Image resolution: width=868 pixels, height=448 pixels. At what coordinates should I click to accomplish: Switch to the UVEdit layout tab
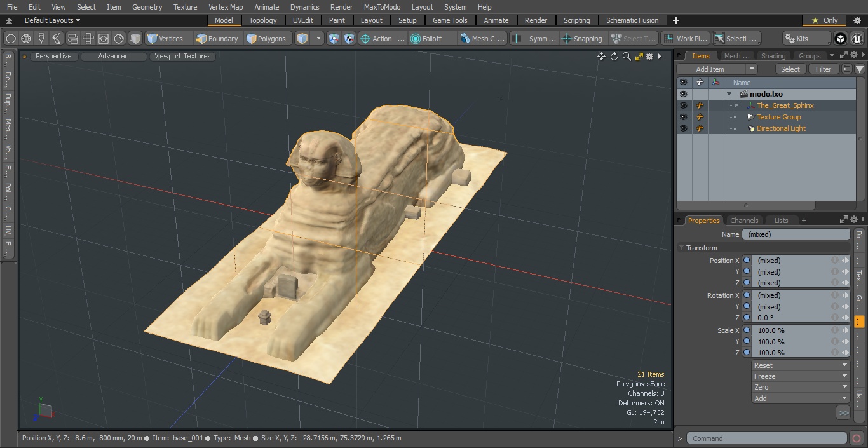(303, 20)
